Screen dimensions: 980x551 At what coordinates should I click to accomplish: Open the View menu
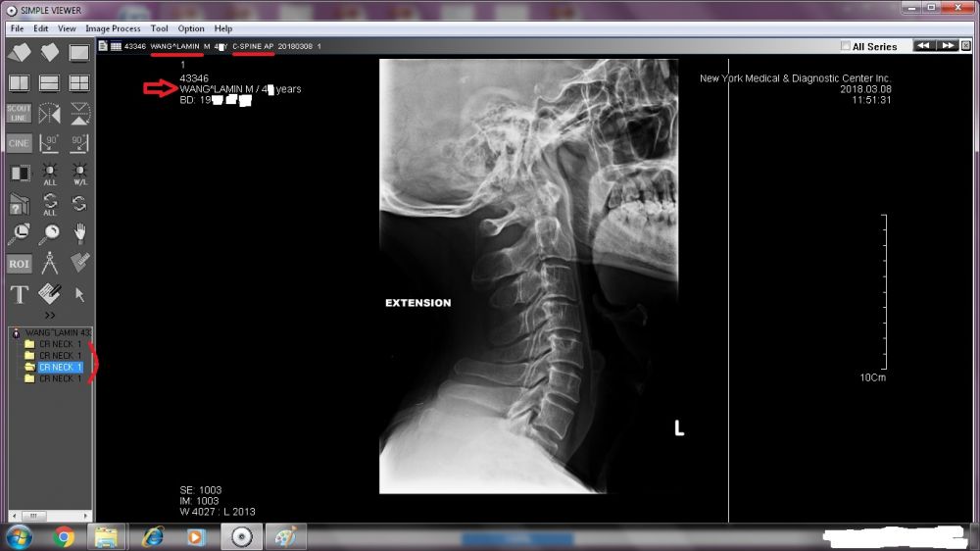tap(67, 28)
